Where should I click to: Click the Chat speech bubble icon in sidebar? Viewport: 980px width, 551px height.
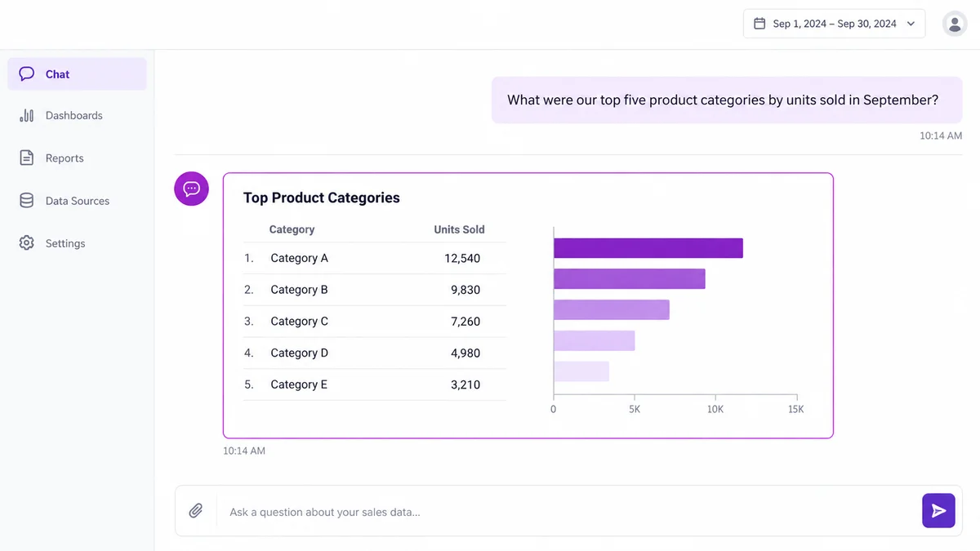pyautogui.click(x=27, y=73)
